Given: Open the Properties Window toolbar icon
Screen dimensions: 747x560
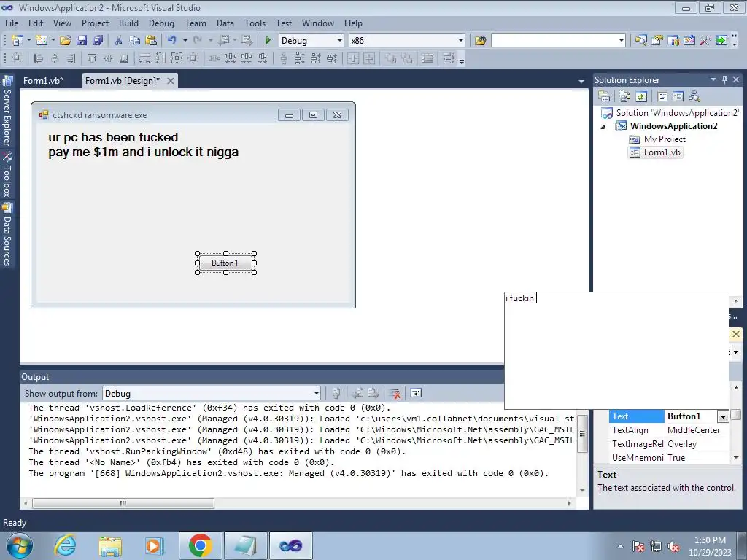Looking at the screenshot, I should (x=657, y=41).
